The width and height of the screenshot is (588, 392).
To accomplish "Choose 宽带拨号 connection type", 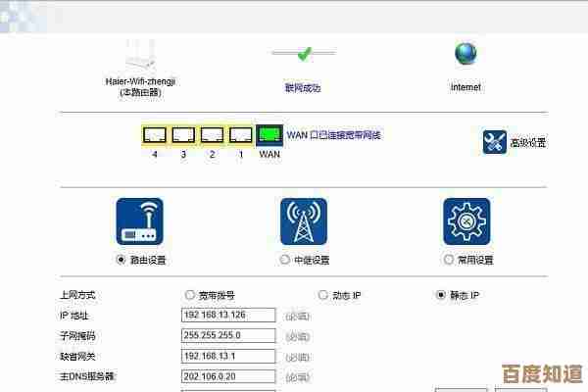I will point(189,294).
